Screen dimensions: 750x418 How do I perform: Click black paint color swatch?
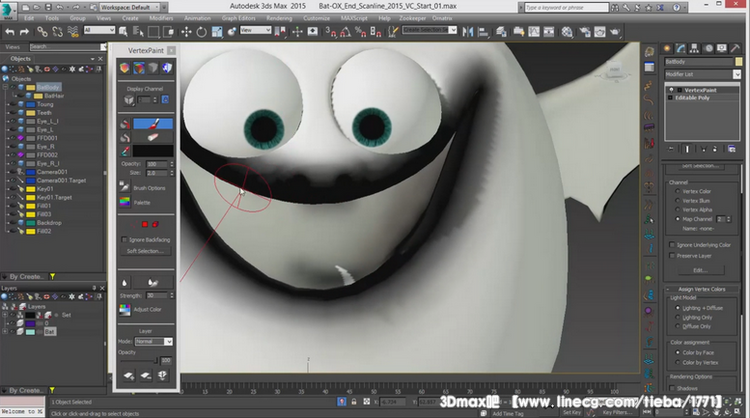coord(153,151)
